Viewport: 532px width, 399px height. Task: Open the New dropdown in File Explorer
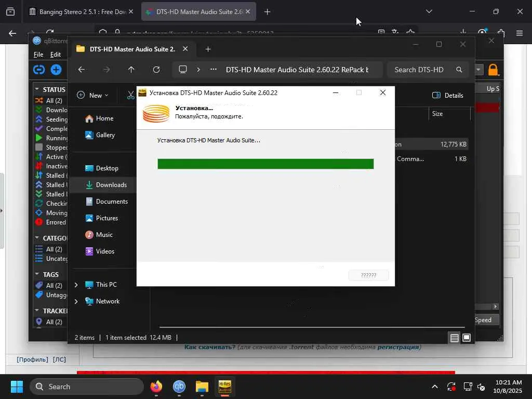[x=92, y=96]
